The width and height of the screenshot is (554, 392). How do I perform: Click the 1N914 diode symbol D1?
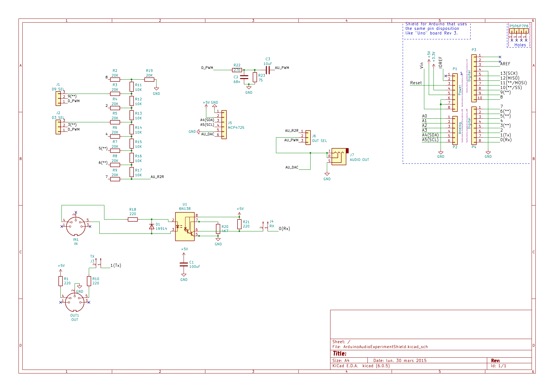[151, 226]
